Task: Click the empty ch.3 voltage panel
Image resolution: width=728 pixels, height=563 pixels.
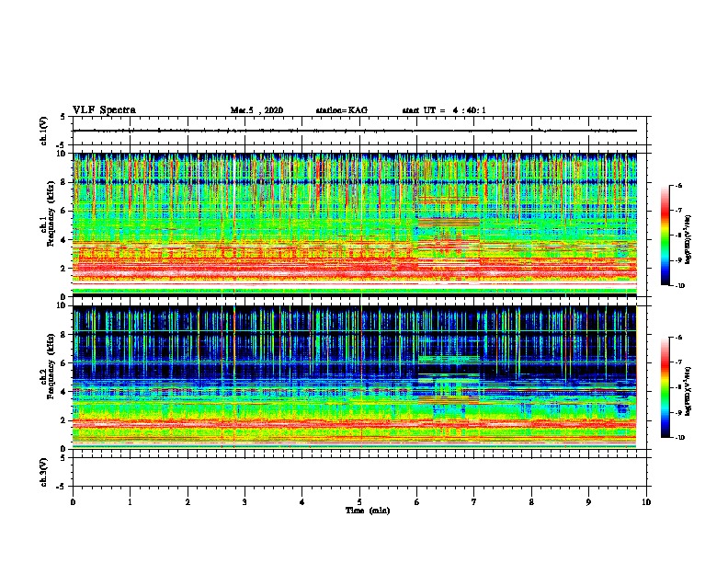Action: pos(359,472)
